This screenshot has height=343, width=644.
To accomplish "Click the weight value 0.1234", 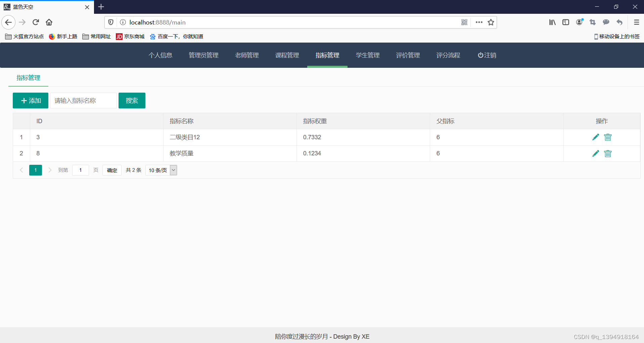I will 312,153.
